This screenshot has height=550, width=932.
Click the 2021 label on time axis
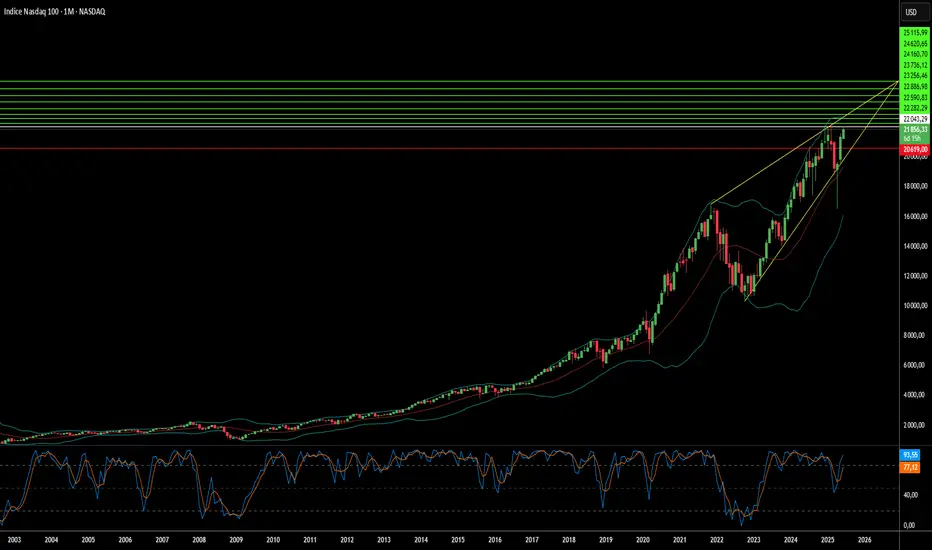(680, 540)
